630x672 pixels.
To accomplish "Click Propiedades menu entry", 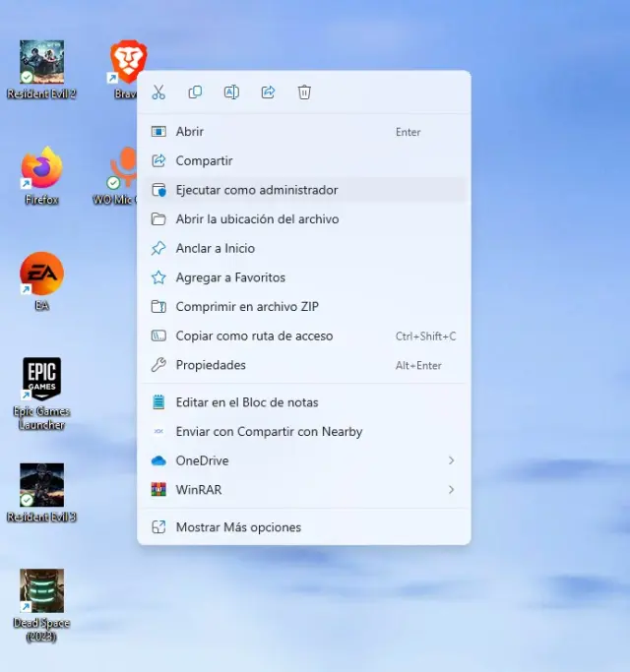I will pyautogui.click(x=211, y=365).
